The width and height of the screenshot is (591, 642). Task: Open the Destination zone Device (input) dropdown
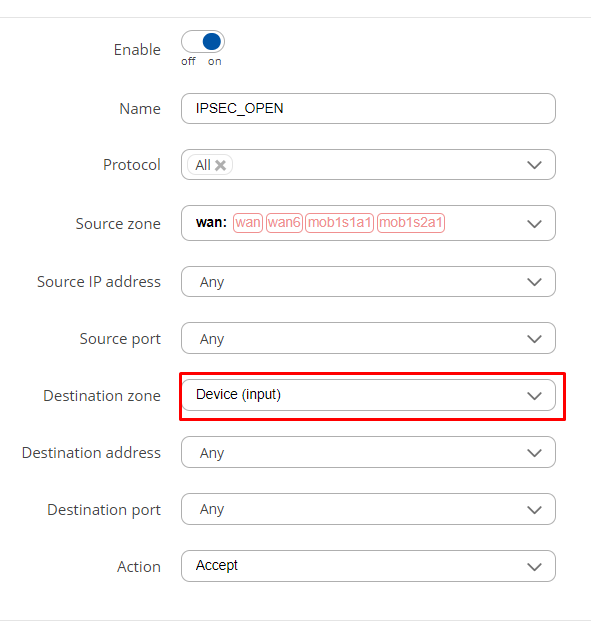point(368,395)
